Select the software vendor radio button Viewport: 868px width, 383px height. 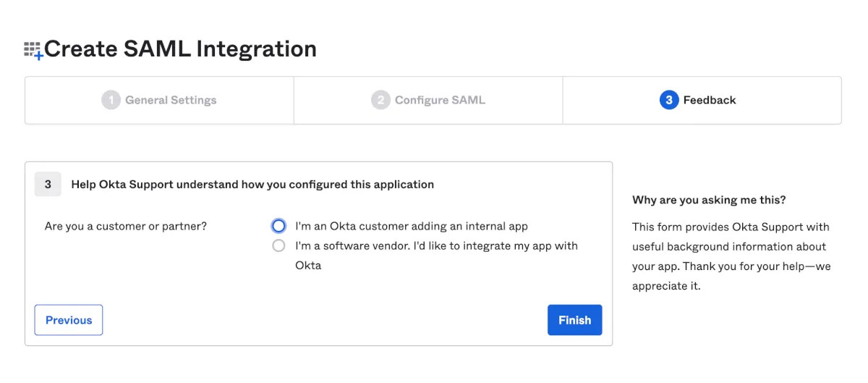[x=279, y=246]
